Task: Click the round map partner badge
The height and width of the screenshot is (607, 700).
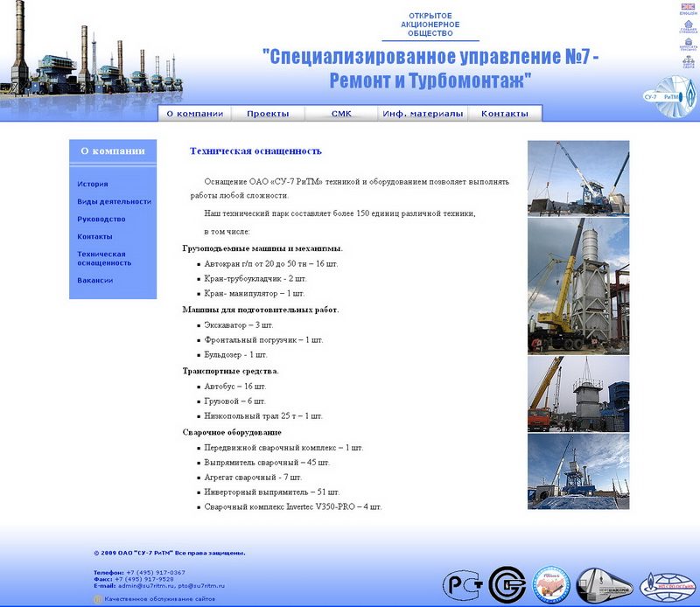Action: coord(551,583)
